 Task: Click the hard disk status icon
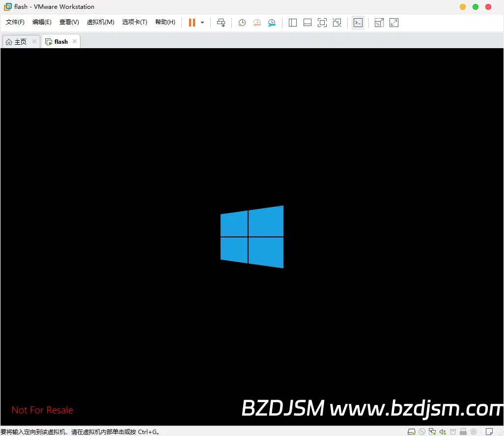pos(412,432)
